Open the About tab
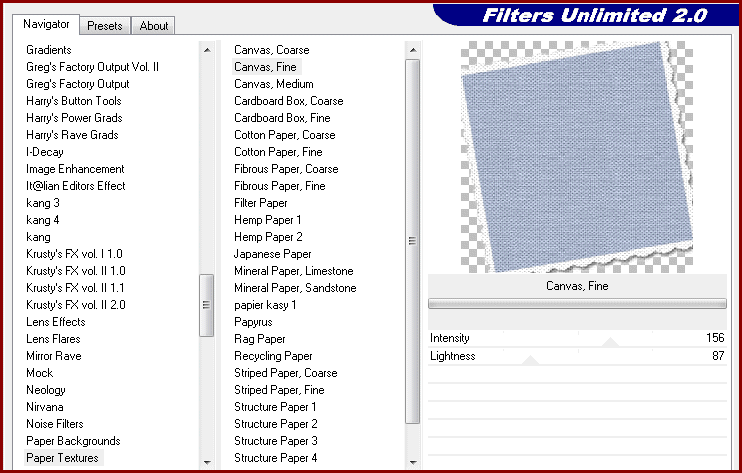The height and width of the screenshot is (473, 742). click(x=153, y=26)
